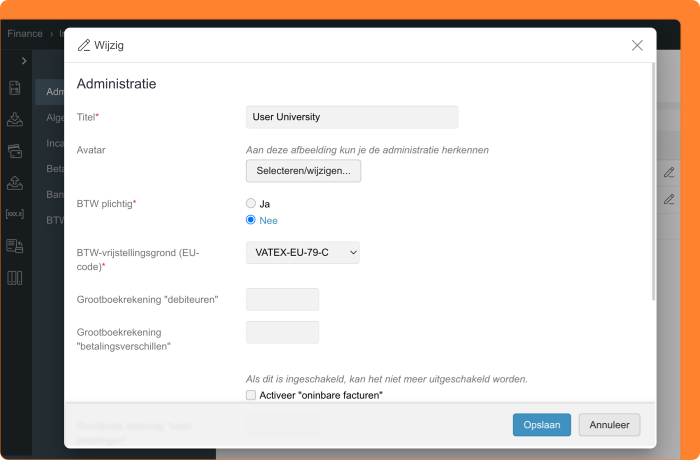The width and height of the screenshot is (700, 460).
Task: Click the Administratie heading text
Action: click(117, 84)
